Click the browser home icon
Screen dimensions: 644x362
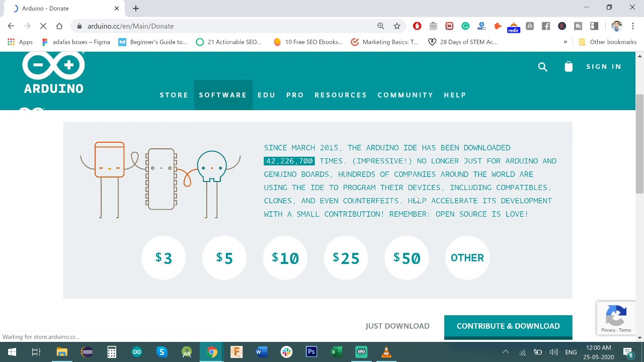pyautogui.click(x=59, y=26)
